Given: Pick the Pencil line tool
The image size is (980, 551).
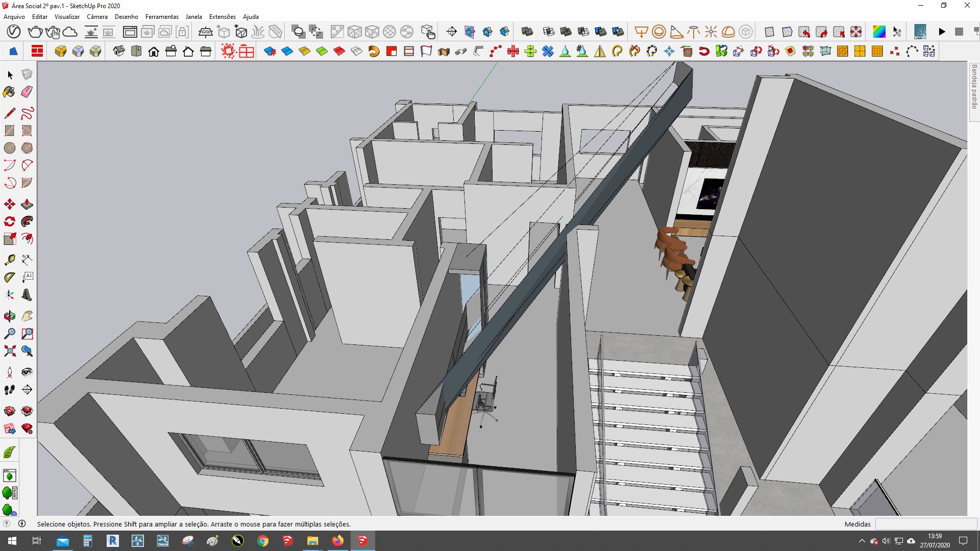Looking at the screenshot, I should point(9,113).
